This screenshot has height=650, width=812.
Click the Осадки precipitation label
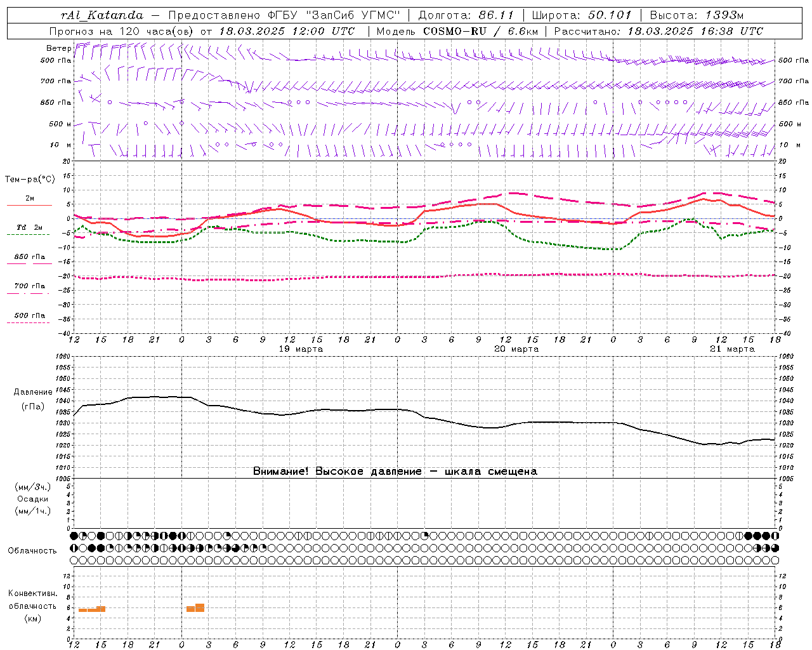pyautogui.click(x=32, y=499)
